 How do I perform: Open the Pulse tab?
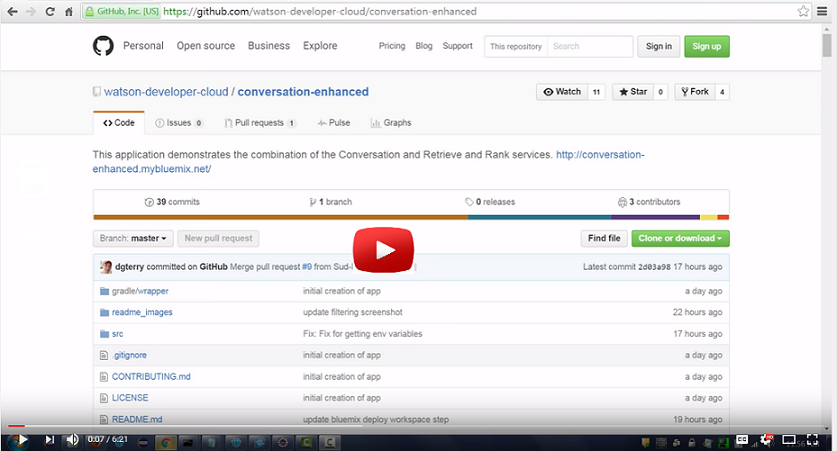point(334,123)
